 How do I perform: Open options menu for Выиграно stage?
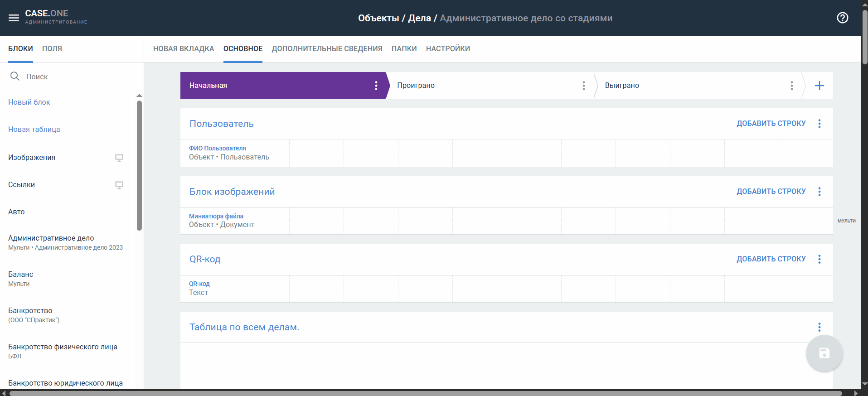click(x=791, y=86)
